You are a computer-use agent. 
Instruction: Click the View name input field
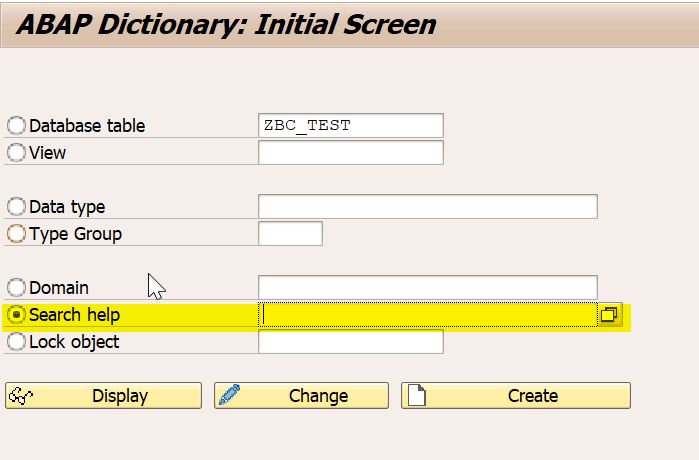(x=351, y=153)
